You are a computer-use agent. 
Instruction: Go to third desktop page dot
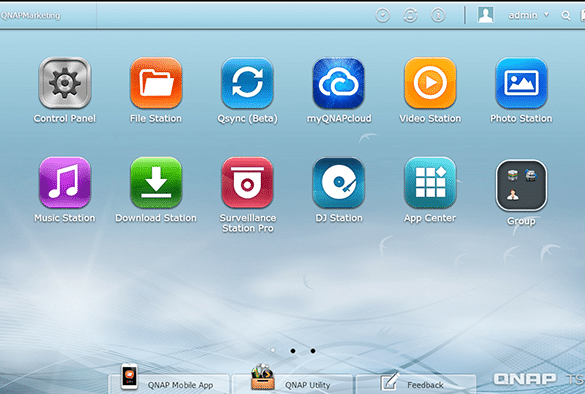(x=313, y=351)
